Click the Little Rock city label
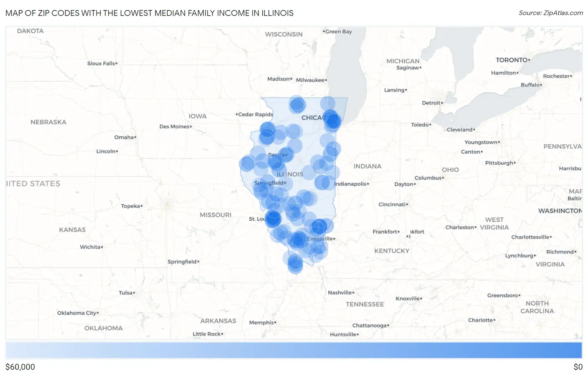Screen dimensions: 588x376 (x=208, y=334)
